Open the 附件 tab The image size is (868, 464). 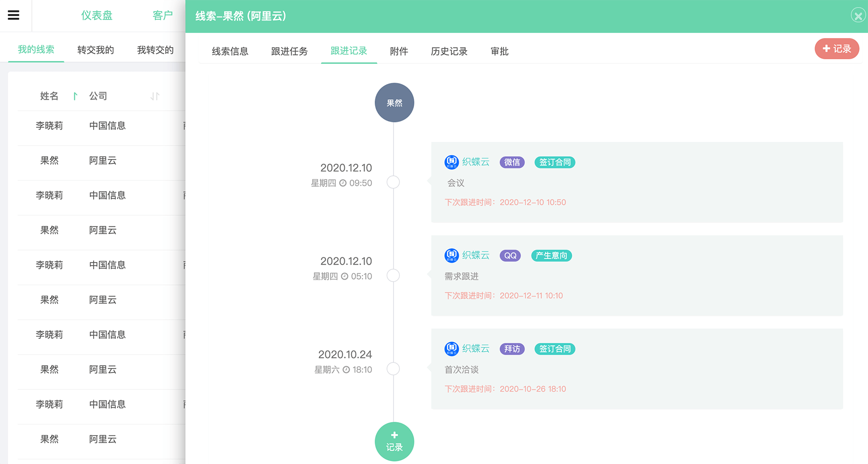[x=399, y=51]
